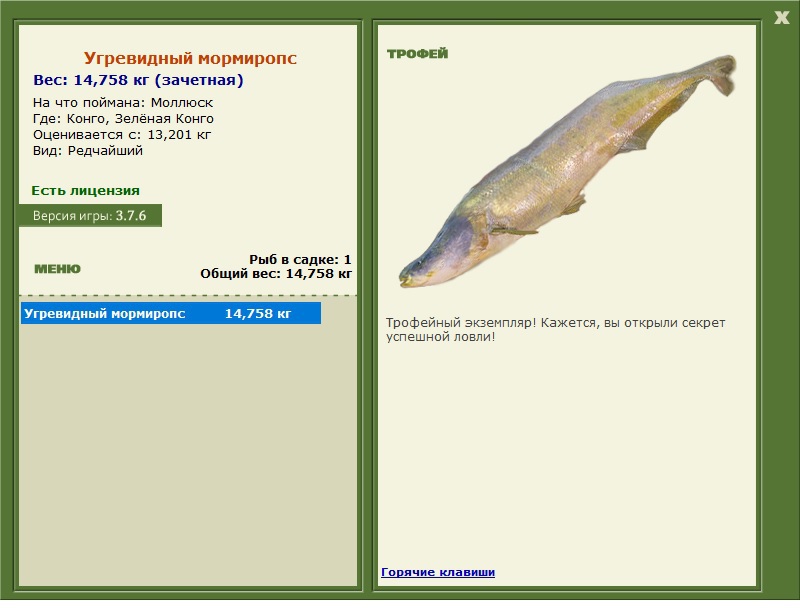Open the Горячие клавиши link

pyautogui.click(x=438, y=572)
